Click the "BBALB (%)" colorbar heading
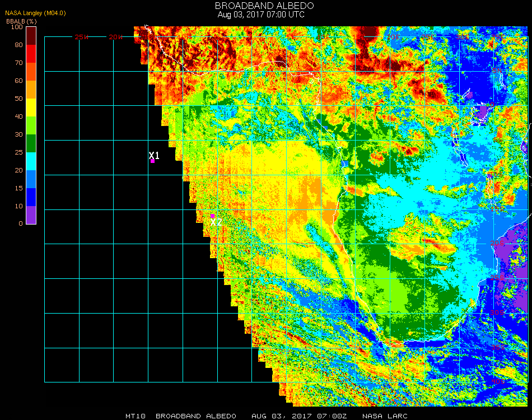Screen dimensions: 532x420 21,21
